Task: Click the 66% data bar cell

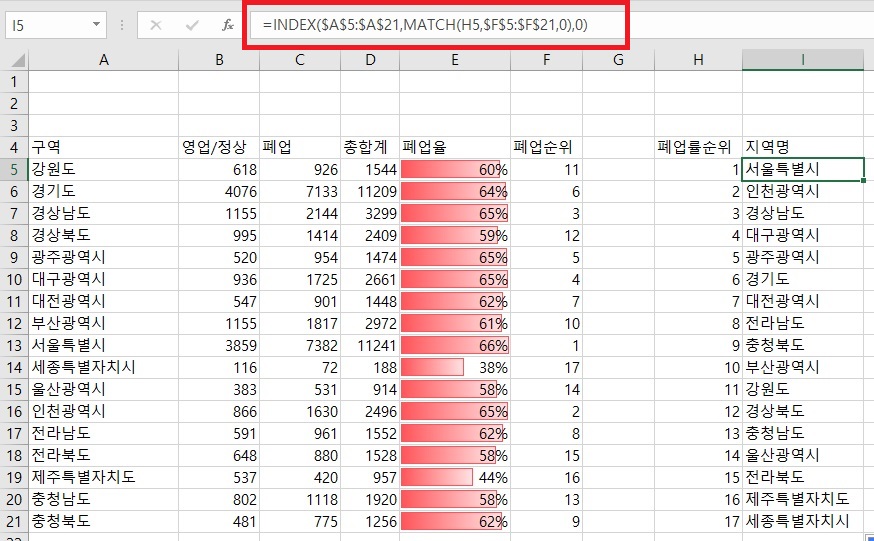Action: coord(455,345)
